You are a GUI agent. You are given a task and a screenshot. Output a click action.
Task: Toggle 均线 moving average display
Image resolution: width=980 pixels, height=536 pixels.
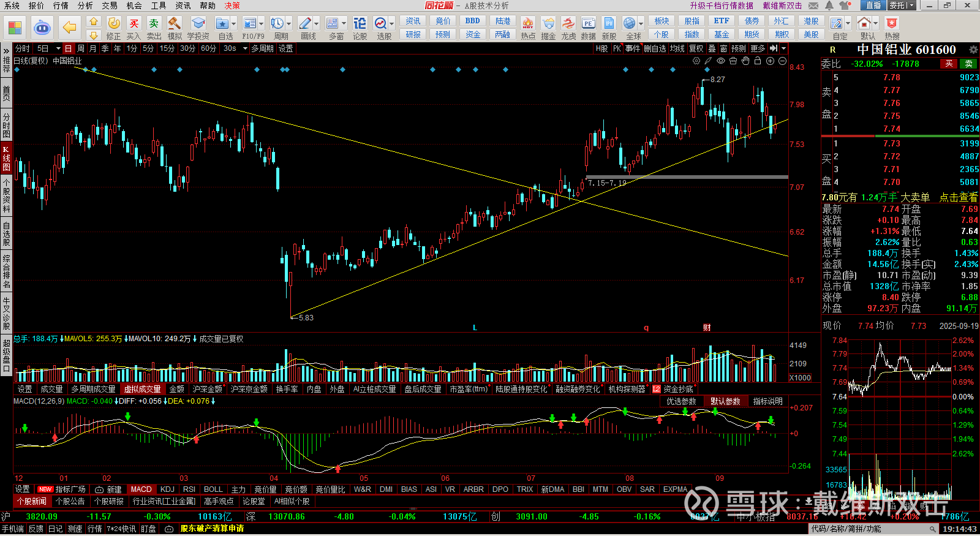tap(677, 48)
